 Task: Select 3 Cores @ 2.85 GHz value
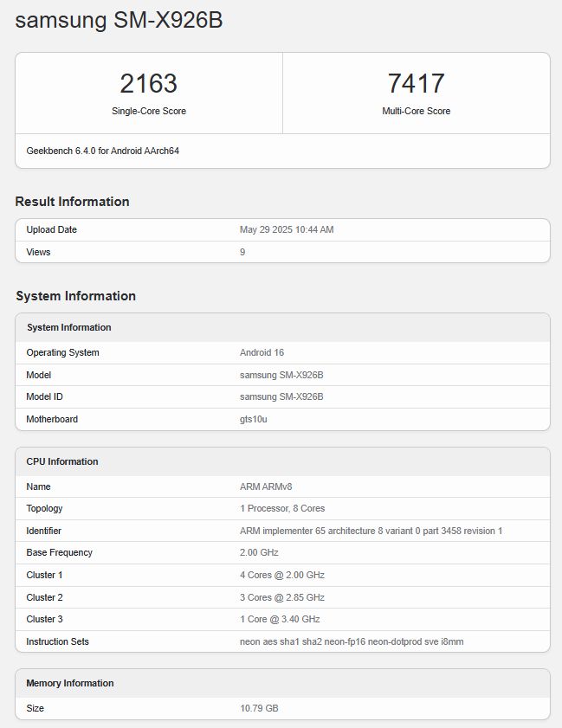[x=282, y=597]
